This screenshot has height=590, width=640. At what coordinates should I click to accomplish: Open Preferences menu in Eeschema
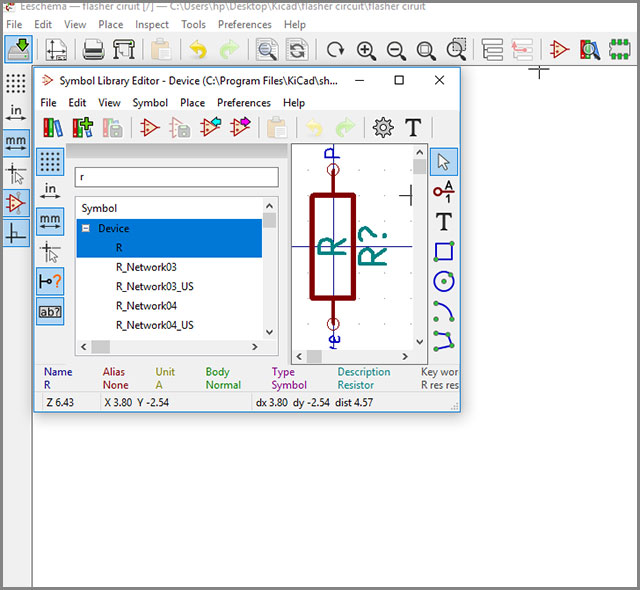[x=244, y=24]
